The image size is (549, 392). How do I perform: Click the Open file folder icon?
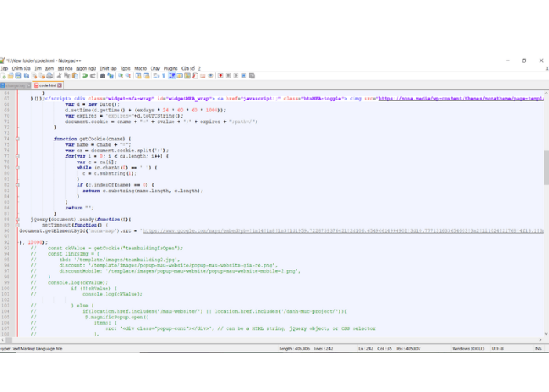[10, 75]
